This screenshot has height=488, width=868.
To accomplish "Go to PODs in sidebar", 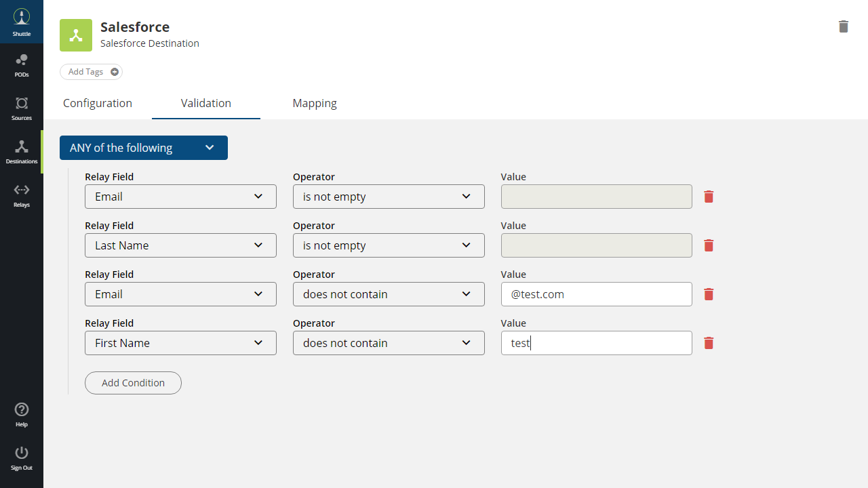I will [x=22, y=66].
